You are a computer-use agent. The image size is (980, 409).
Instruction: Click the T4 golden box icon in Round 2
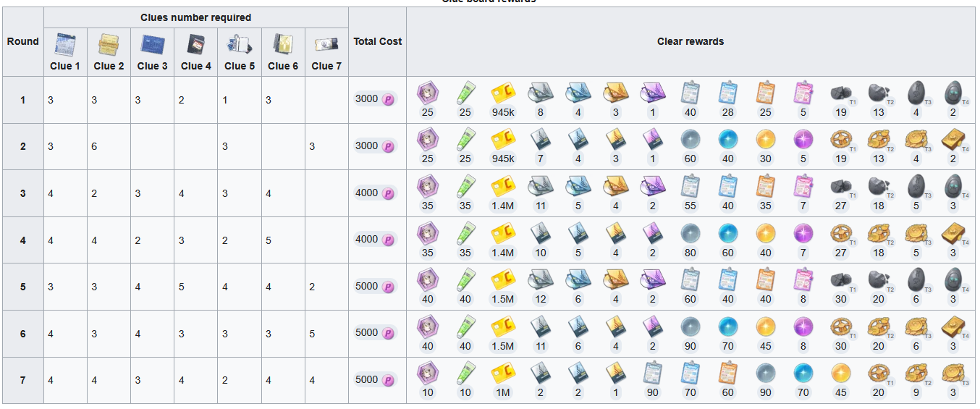click(x=954, y=140)
